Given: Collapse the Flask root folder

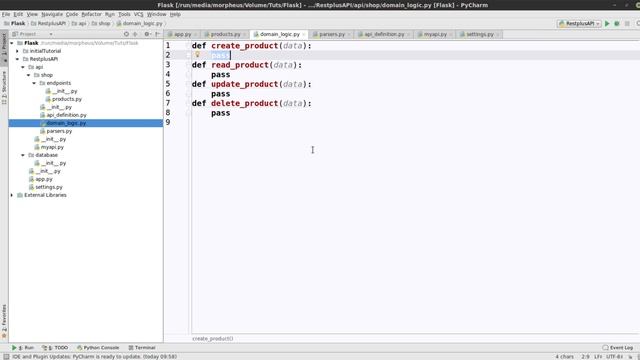Looking at the screenshot, I should pos(12,43).
